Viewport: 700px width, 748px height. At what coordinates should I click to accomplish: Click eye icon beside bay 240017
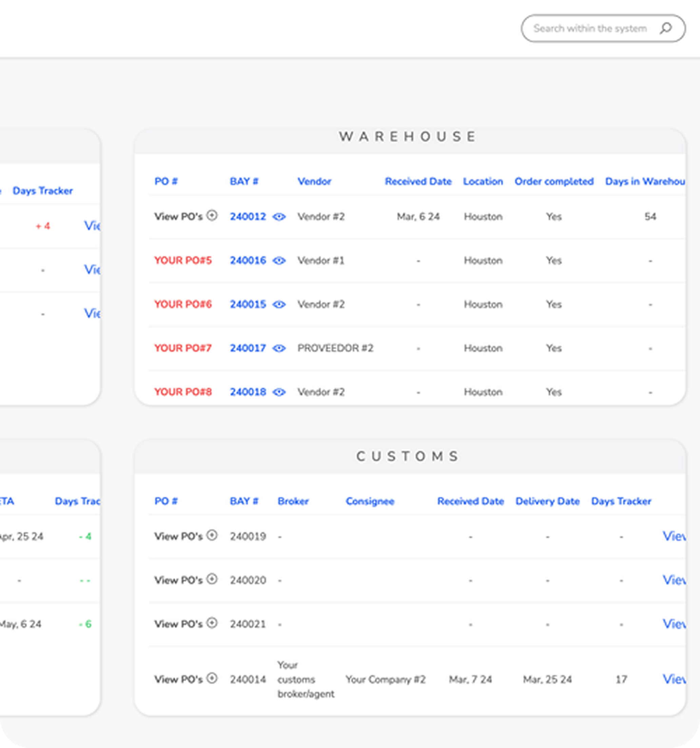coord(279,348)
